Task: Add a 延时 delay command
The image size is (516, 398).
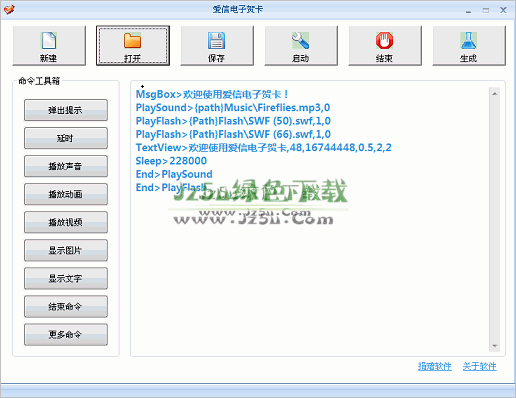Action: pos(66,138)
